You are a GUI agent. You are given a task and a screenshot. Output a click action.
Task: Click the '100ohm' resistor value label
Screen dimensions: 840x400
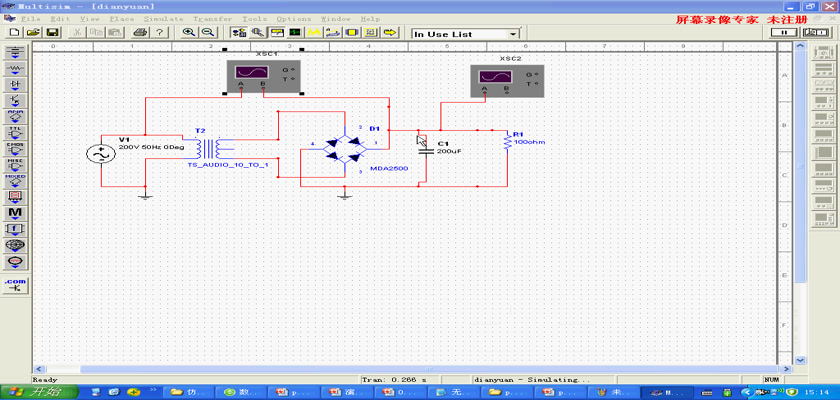point(529,142)
